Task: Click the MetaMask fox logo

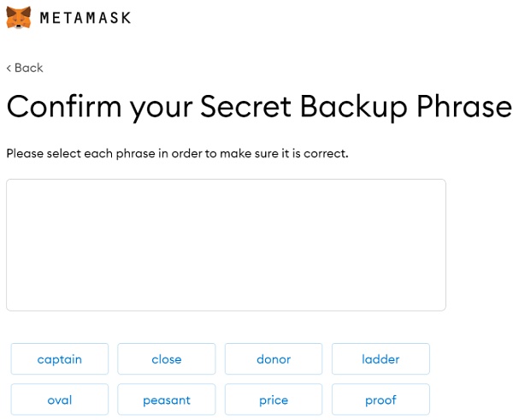Action: click(19, 16)
